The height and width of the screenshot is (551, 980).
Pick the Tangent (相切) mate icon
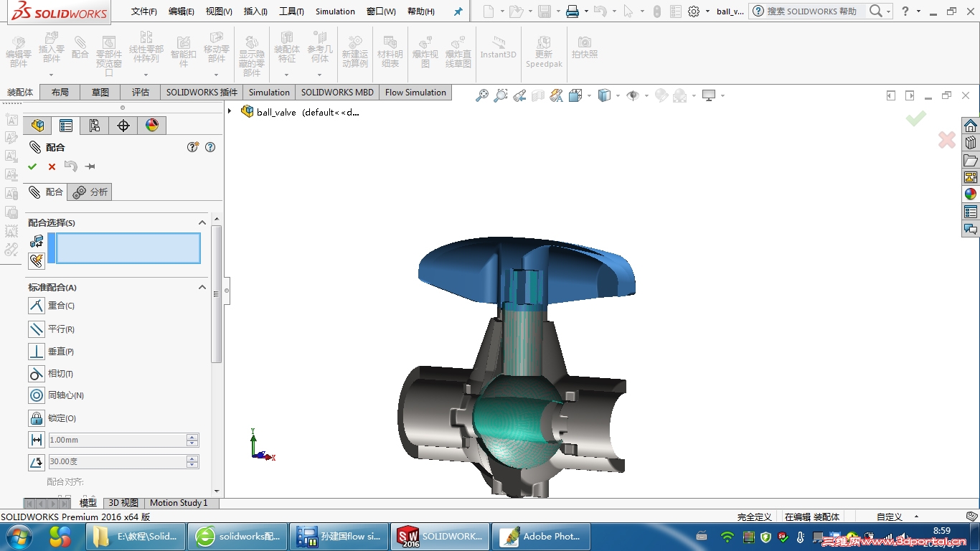(37, 374)
